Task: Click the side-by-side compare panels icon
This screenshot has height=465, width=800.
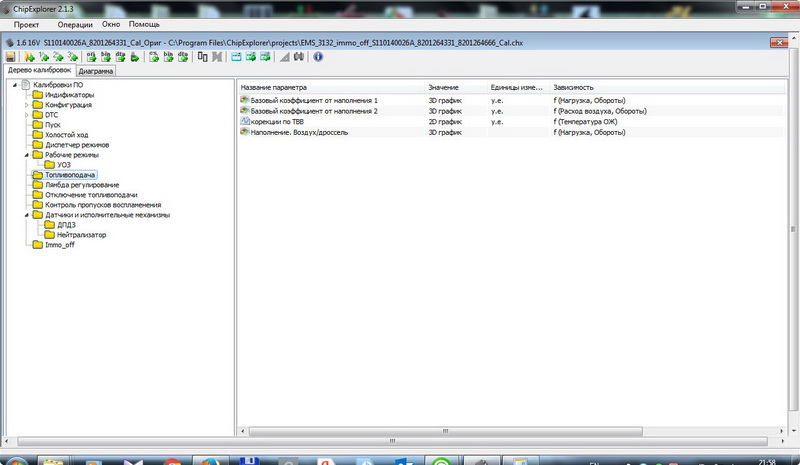Action: [x=203, y=57]
